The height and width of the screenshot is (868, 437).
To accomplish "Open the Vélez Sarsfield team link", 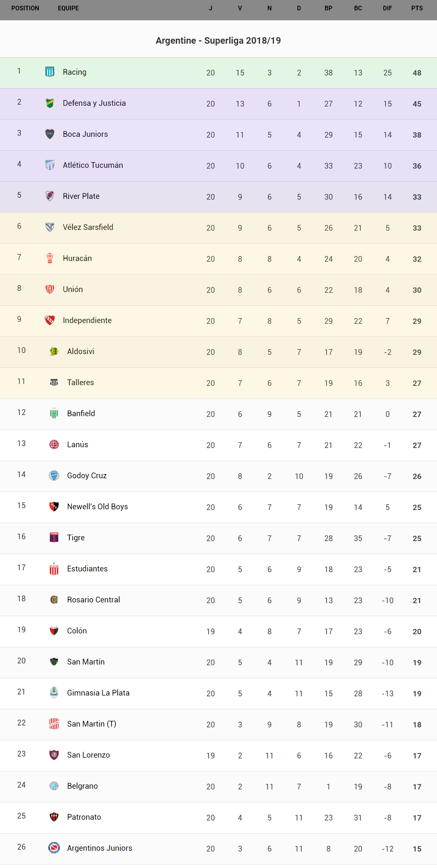I will (88, 227).
